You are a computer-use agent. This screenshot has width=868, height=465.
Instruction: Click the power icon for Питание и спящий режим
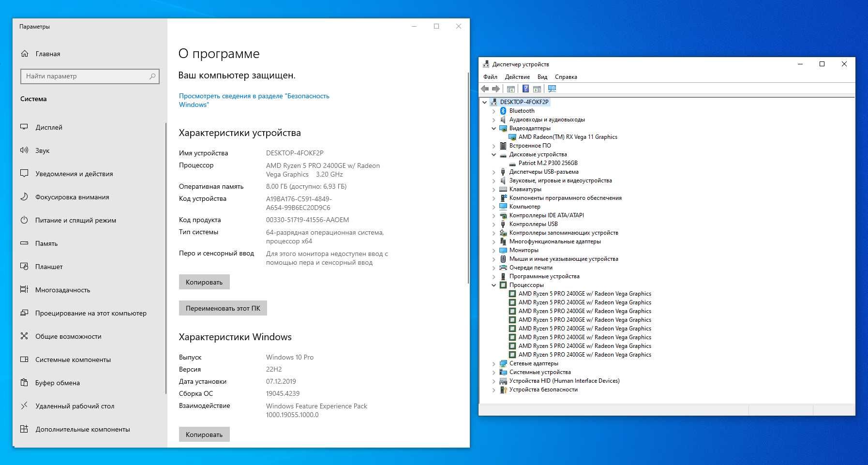click(24, 220)
